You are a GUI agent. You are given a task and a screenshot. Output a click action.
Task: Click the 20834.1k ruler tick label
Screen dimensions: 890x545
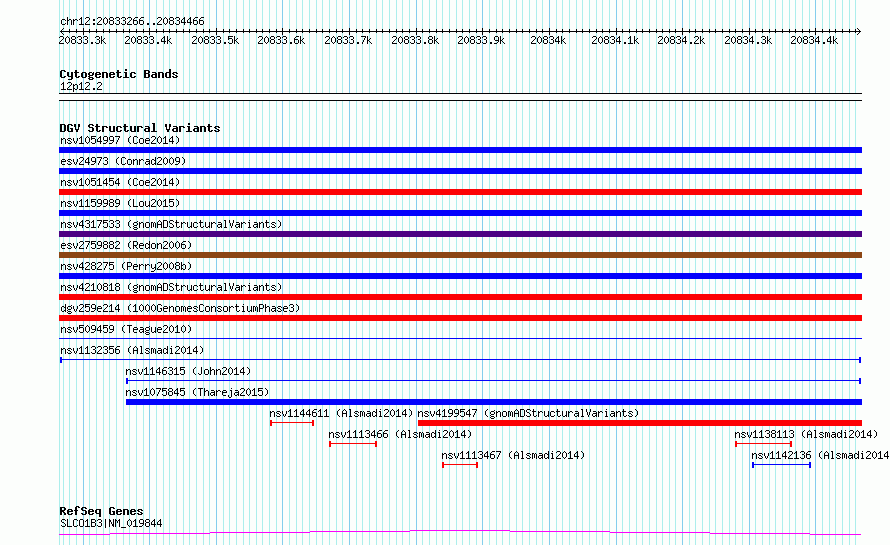pos(615,40)
